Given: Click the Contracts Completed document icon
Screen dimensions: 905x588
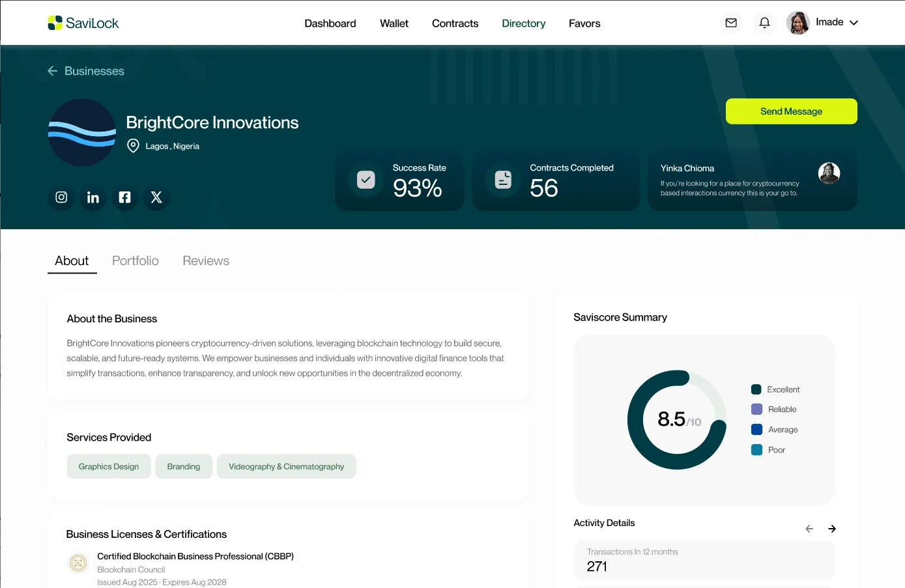Looking at the screenshot, I should pos(503,180).
